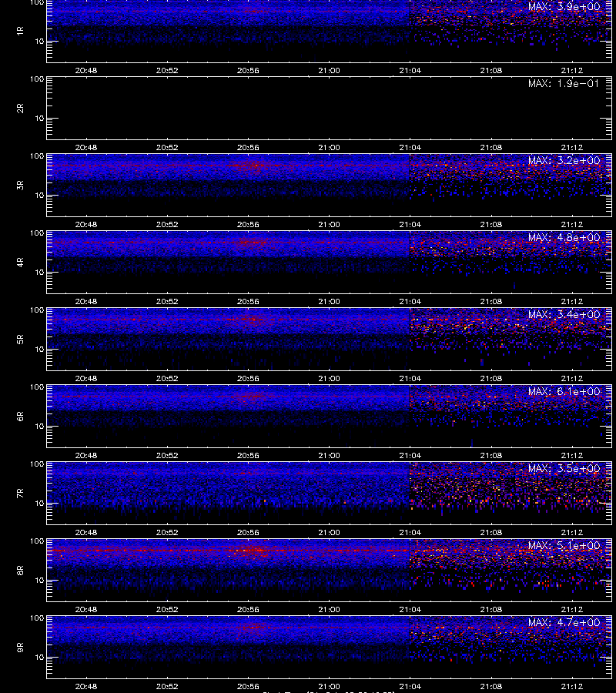This screenshot has height=693, width=616.
Task: Click 20:56 time label under 3R panel
Action: click(x=248, y=225)
